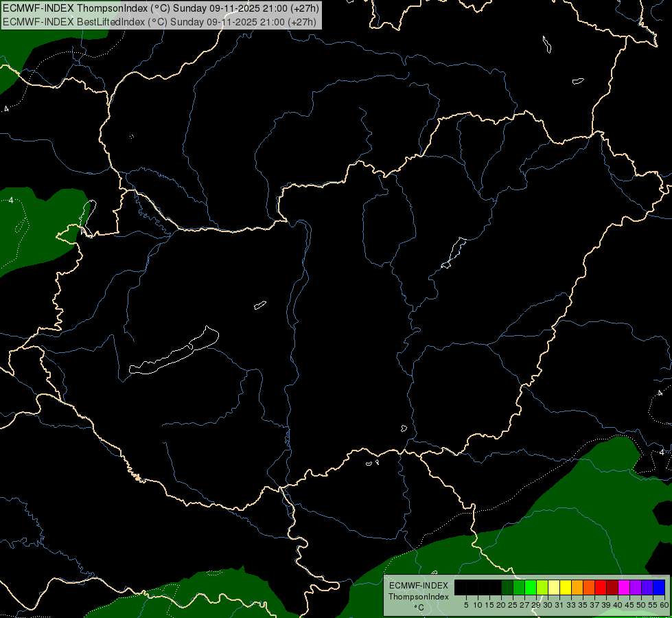
Task: Click legend tick value 50
Action: [642, 605]
